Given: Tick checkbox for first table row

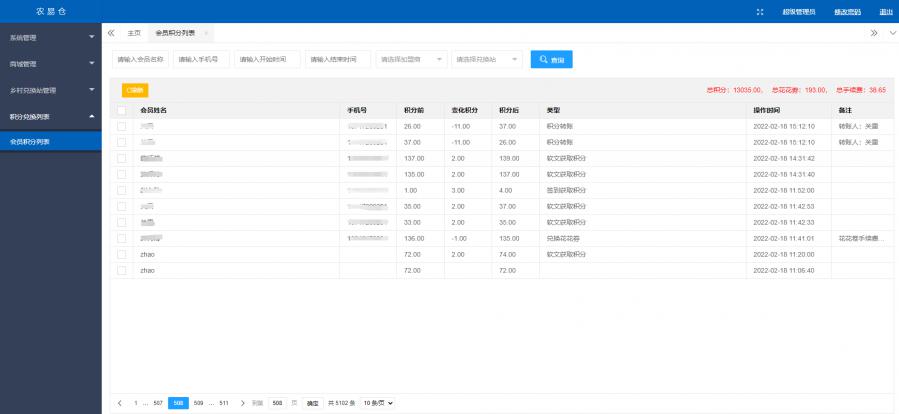Looking at the screenshot, I should point(122,127).
